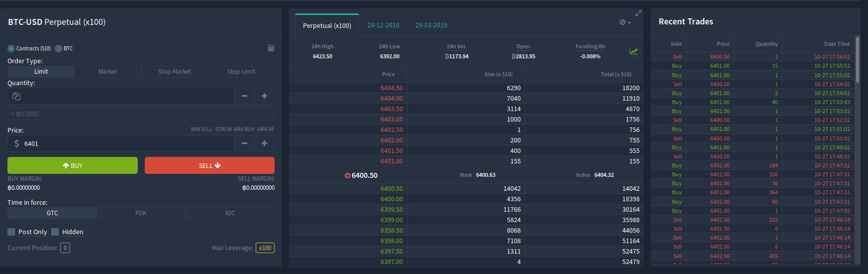Decrease price with minus button
The image size is (868, 274).
click(244, 143)
